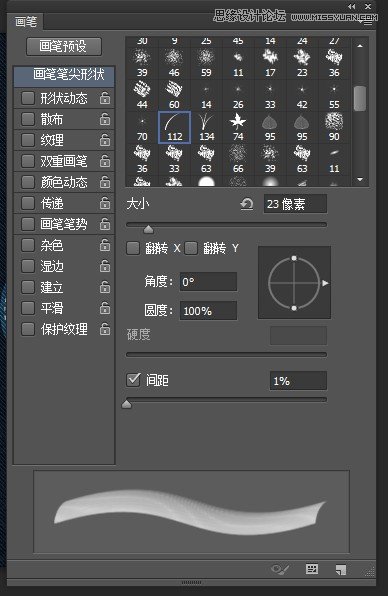Click the brush list scrollbar thumb
Viewport: 388px width, 596px height.
click(x=360, y=98)
